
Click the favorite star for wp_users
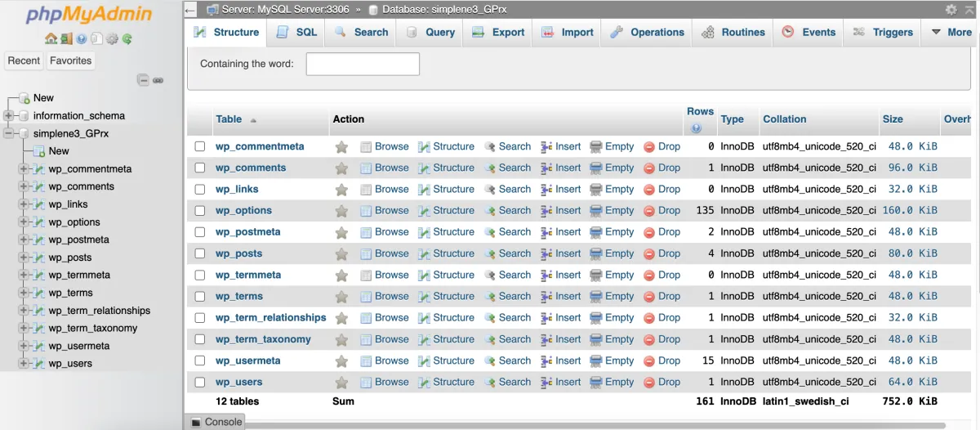coord(341,383)
